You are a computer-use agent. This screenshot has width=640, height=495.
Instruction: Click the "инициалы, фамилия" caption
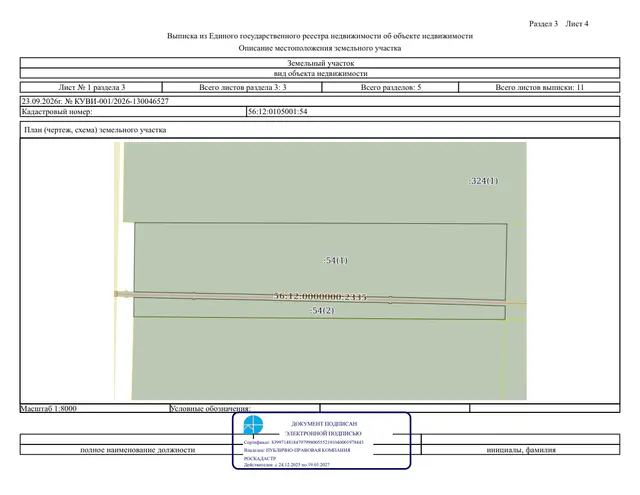[x=521, y=450]
